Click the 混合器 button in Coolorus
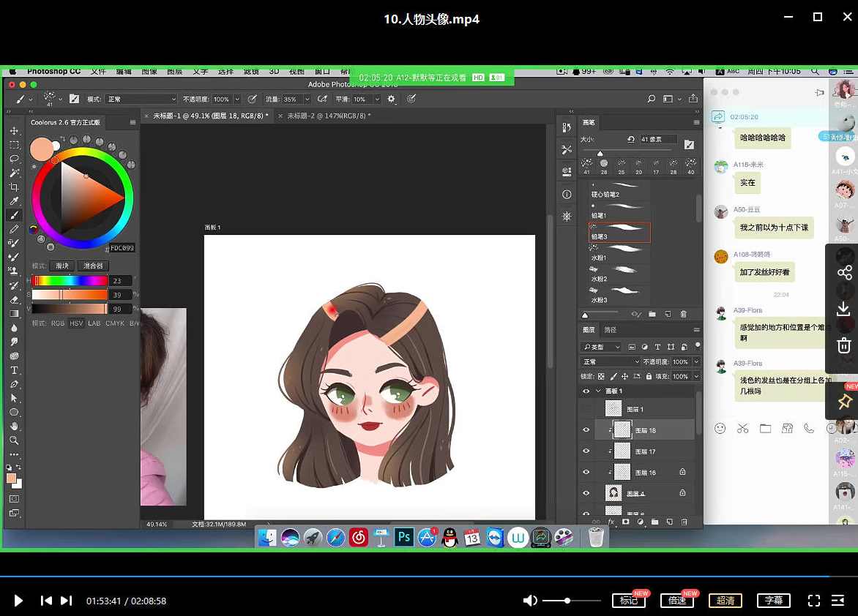This screenshot has width=858, height=616. pos(93,266)
